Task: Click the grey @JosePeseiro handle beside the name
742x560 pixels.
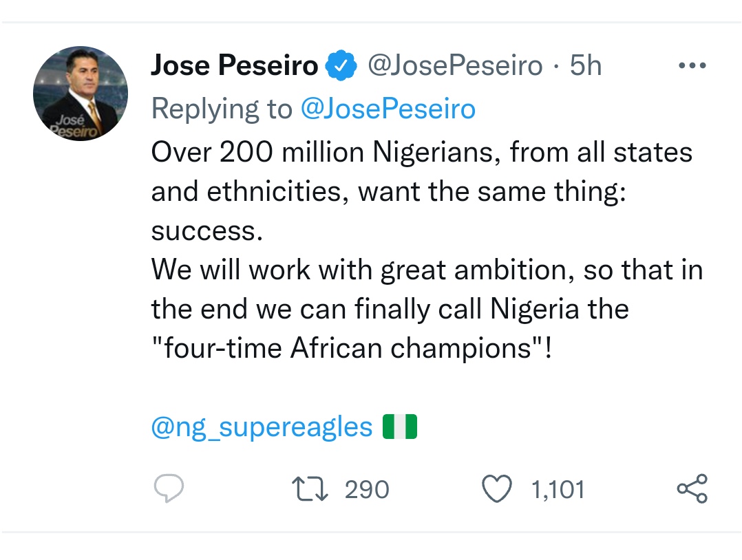Action: pyautogui.click(x=455, y=66)
